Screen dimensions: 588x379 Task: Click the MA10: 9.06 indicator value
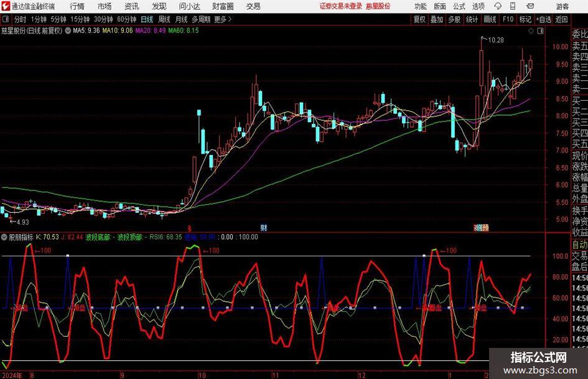tap(118, 30)
